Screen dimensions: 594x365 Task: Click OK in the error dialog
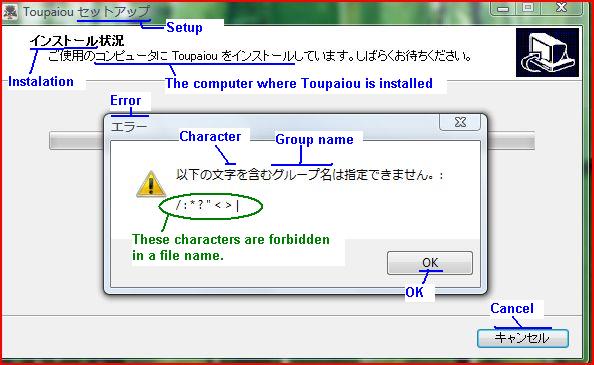430,262
